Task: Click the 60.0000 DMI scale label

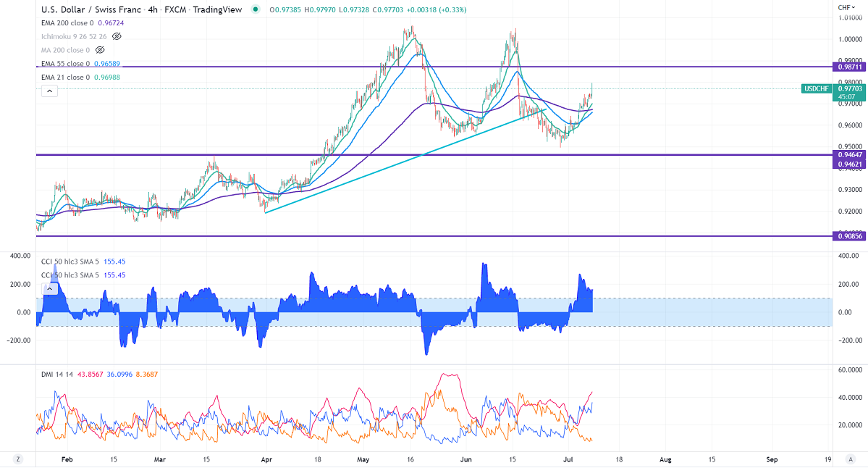Action: [x=851, y=370]
